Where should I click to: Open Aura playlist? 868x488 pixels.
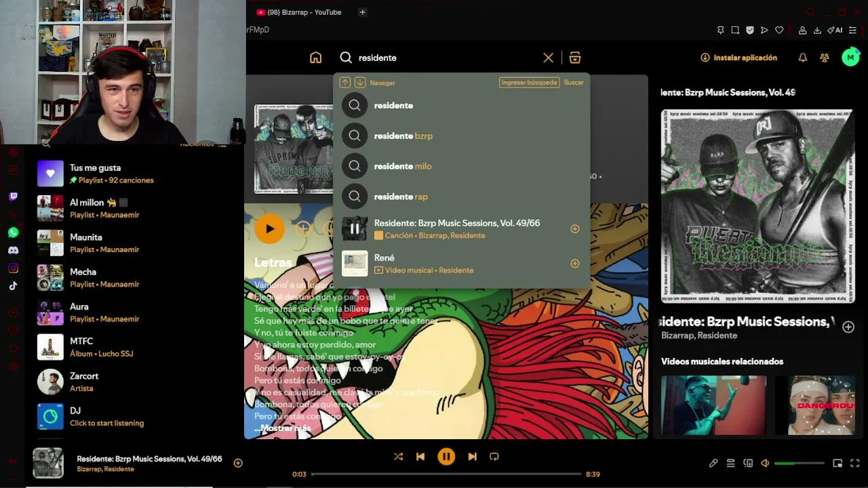pos(136,312)
